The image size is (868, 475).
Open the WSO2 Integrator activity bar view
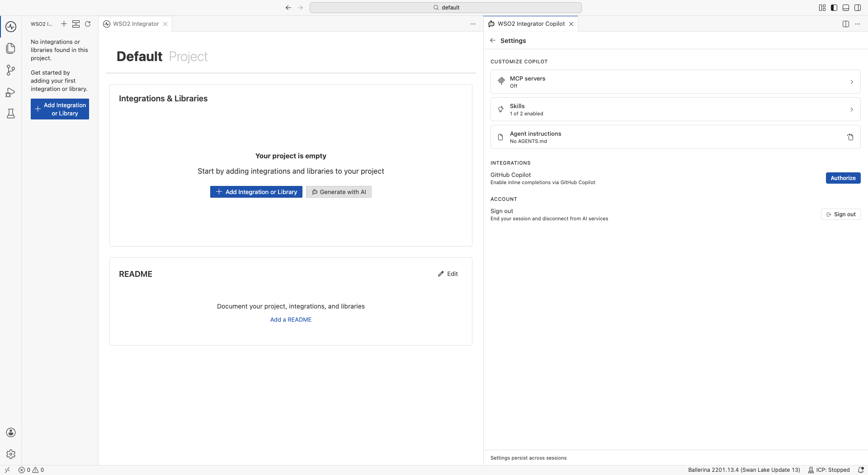[11, 27]
